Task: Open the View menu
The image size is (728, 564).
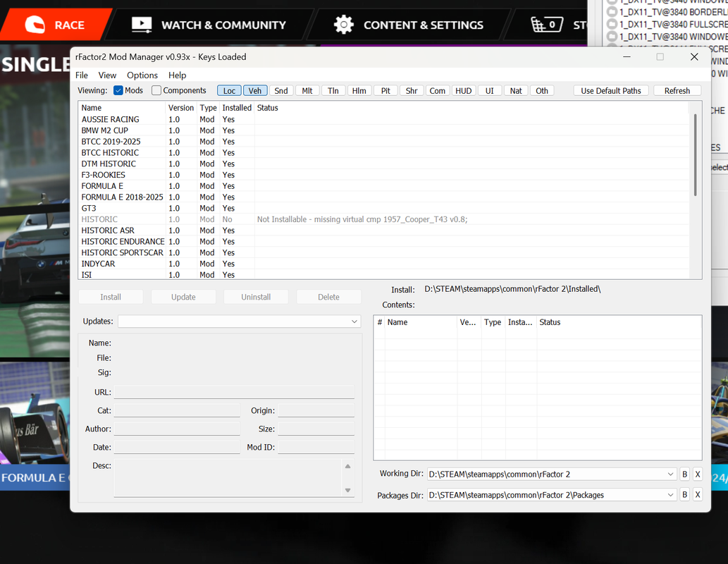Action: (x=107, y=75)
